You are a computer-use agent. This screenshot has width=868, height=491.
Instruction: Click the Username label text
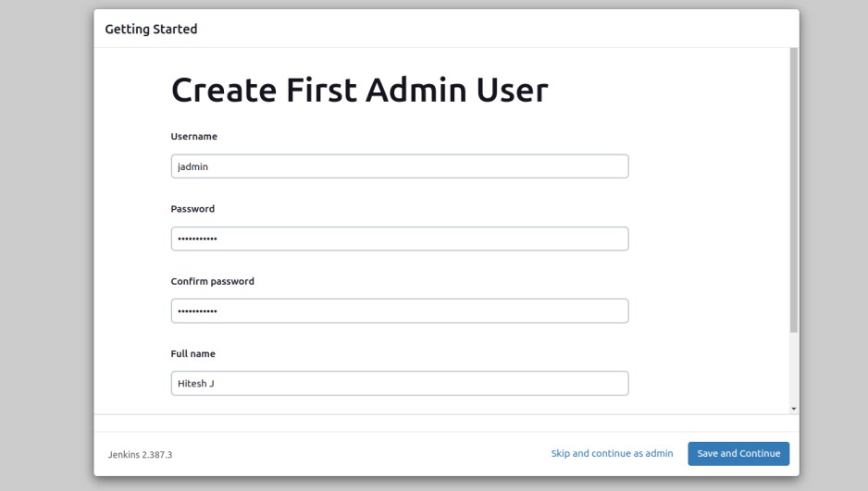[194, 137]
